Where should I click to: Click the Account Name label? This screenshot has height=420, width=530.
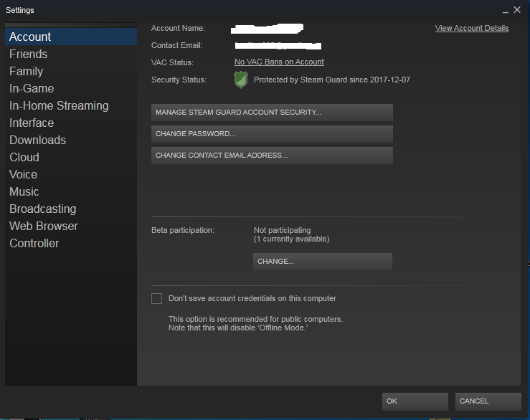178,29
